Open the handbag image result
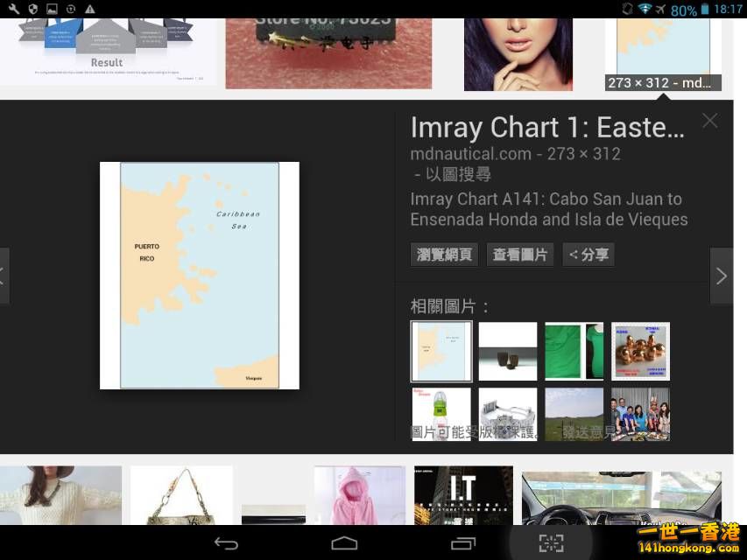Image resolution: width=747 pixels, height=560 pixels. coord(181,495)
